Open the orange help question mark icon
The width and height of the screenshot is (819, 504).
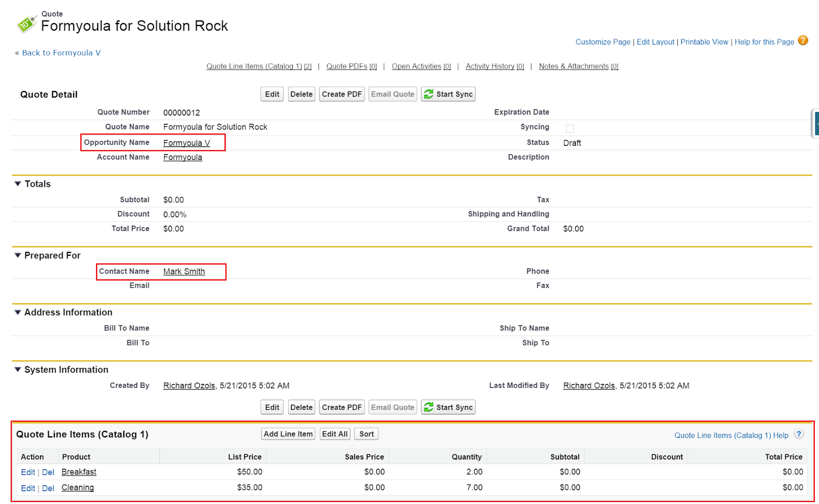point(803,40)
